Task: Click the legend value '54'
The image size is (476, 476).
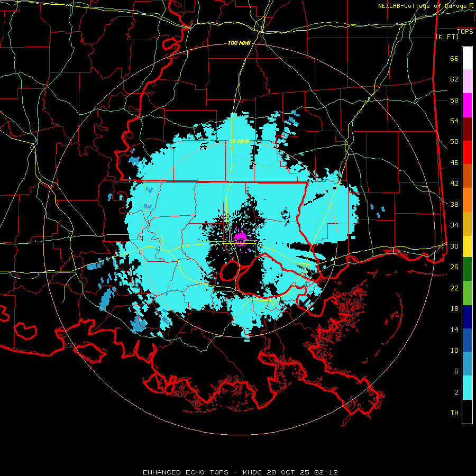Action: tap(454, 121)
